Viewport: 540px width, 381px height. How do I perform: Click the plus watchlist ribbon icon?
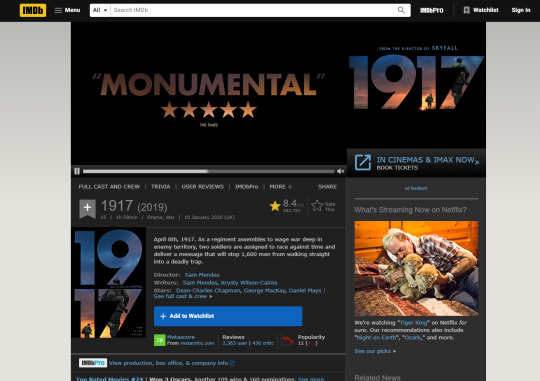(87, 208)
